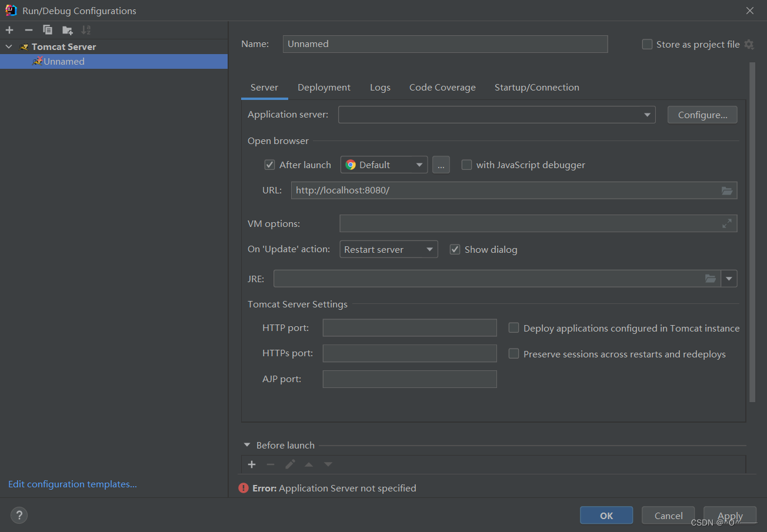Click the AJP port field
The width and height of the screenshot is (767, 532).
coord(410,379)
